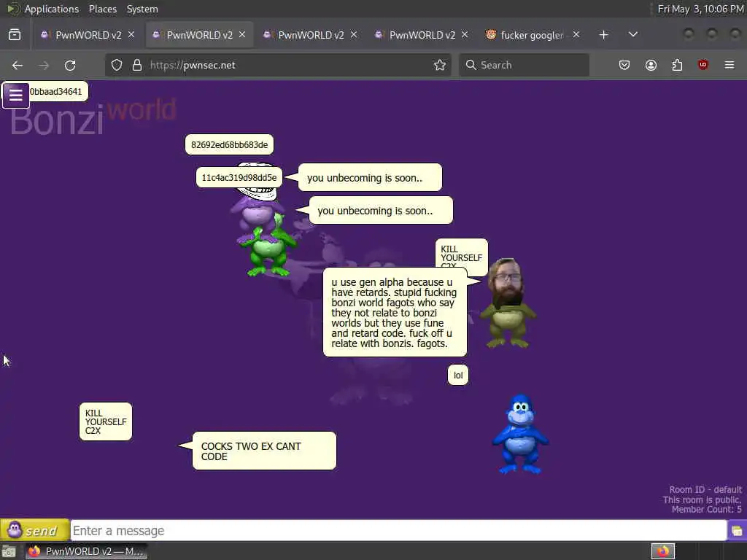Click the Enter a message chat field
Viewport: 747px width, 560px height.
click(398, 531)
